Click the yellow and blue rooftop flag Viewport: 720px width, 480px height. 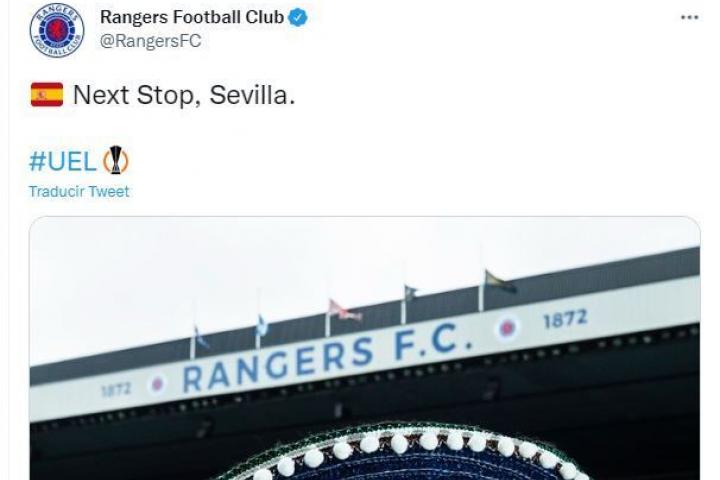(x=499, y=281)
